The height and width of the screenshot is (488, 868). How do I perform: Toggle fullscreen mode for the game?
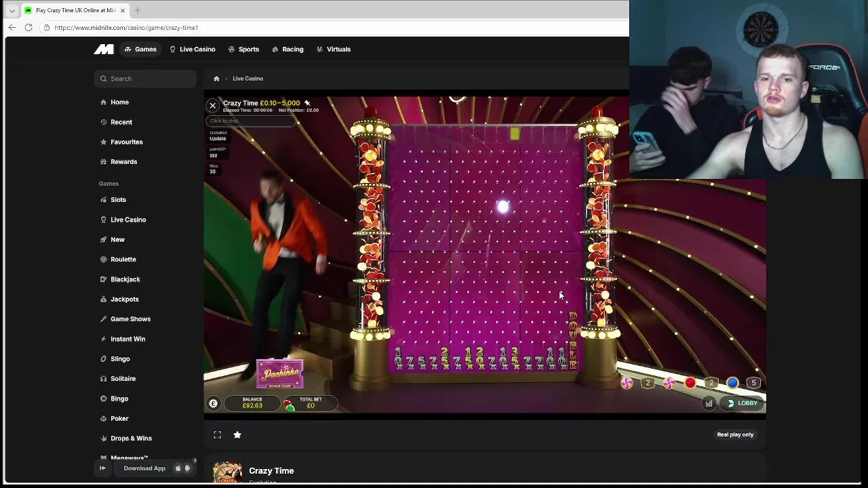coord(217,434)
